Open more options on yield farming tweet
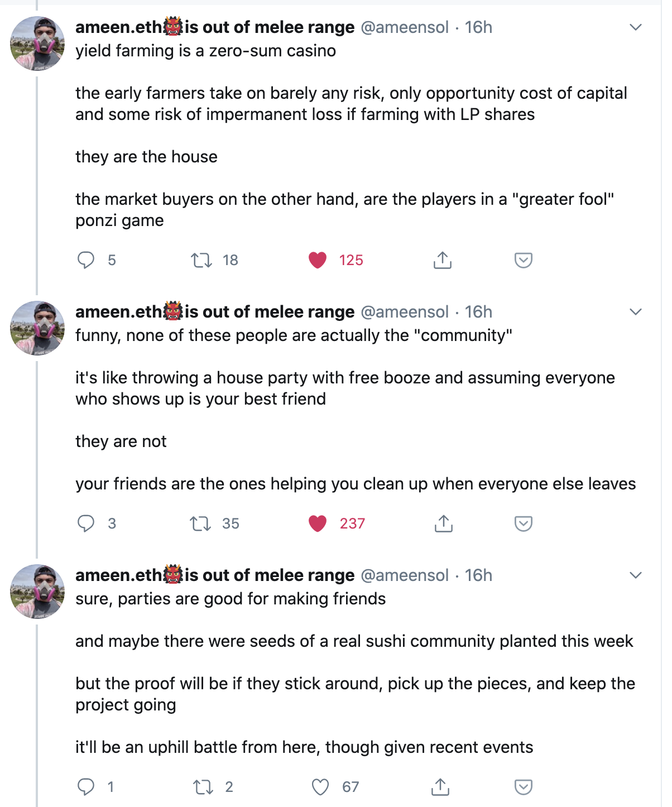 (636, 27)
